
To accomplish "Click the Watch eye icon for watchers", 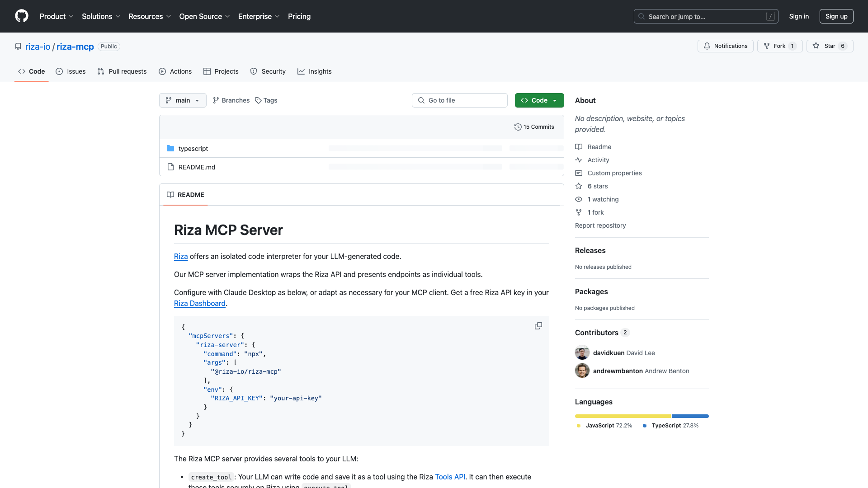I will 579,199.
